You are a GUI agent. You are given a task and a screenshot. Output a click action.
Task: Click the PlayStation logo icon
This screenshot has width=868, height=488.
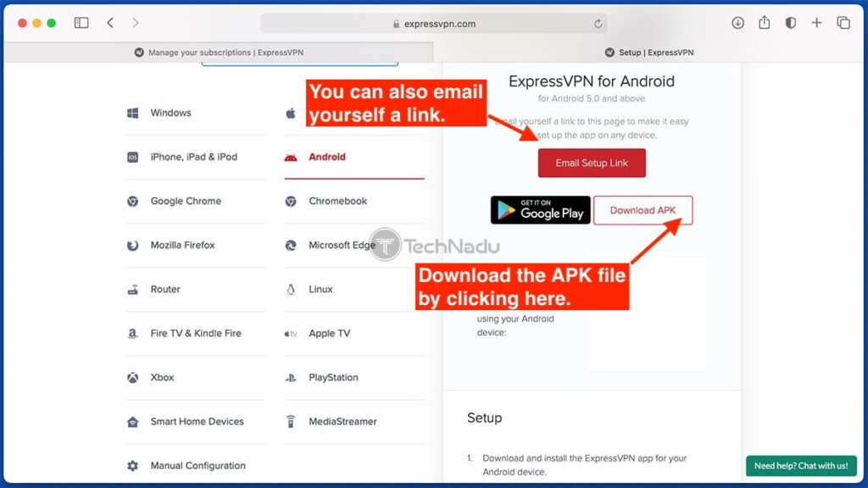[x=291, y=378]
